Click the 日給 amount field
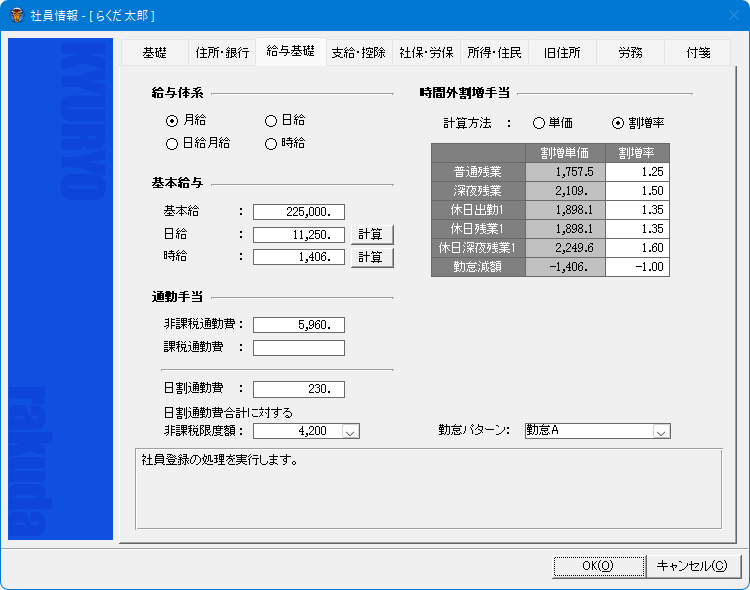This screenshot has height=590, width=750. tap(298, 235)
